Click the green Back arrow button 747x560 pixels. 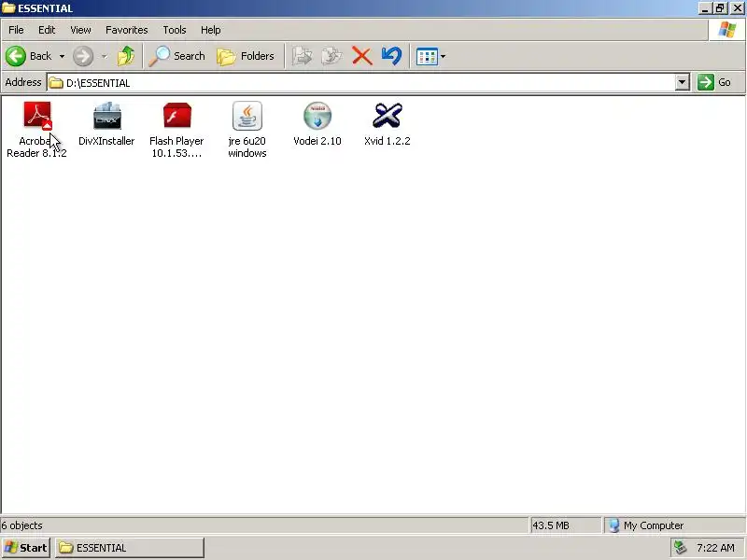pos(16,56)
